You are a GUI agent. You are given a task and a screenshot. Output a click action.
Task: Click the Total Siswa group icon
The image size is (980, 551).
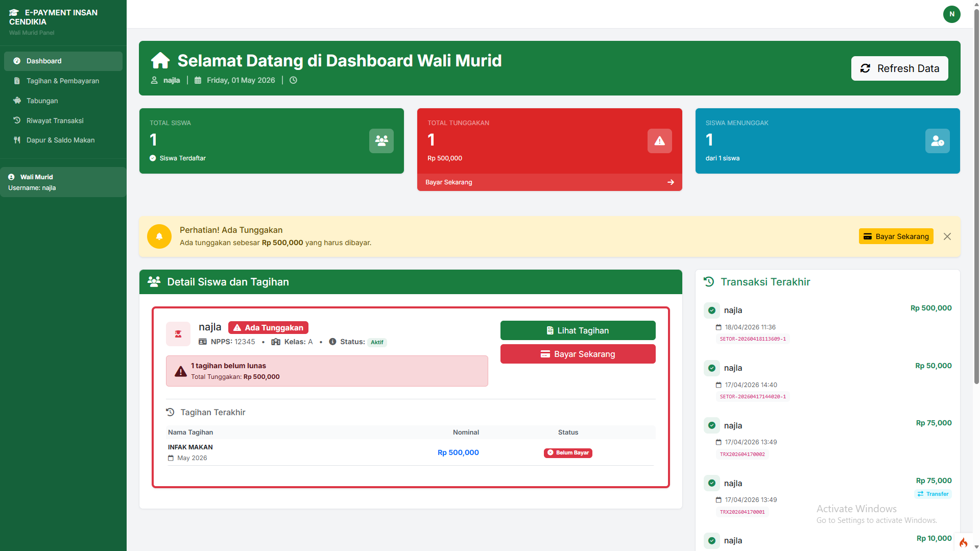point(381,141)
